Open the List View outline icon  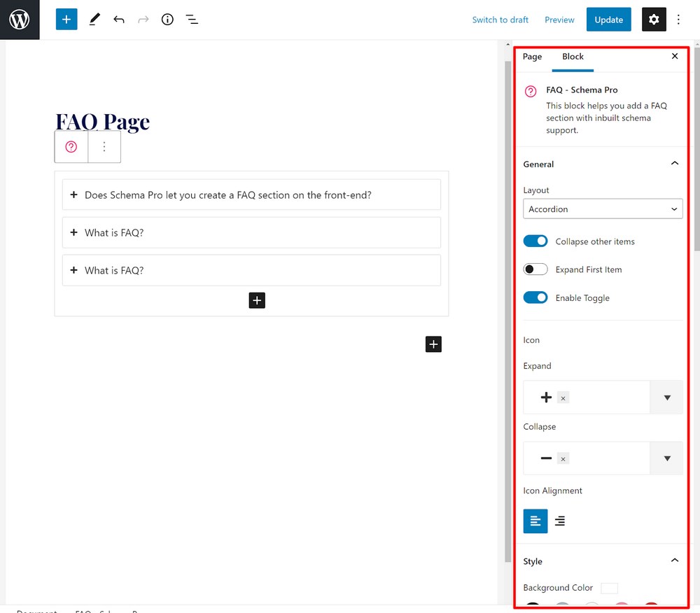[x=192, y=20]
